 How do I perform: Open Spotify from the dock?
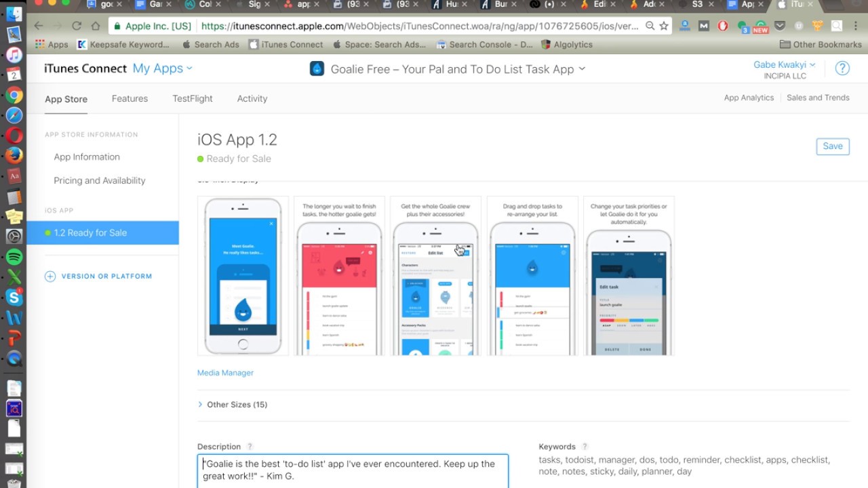coord(14,257)
